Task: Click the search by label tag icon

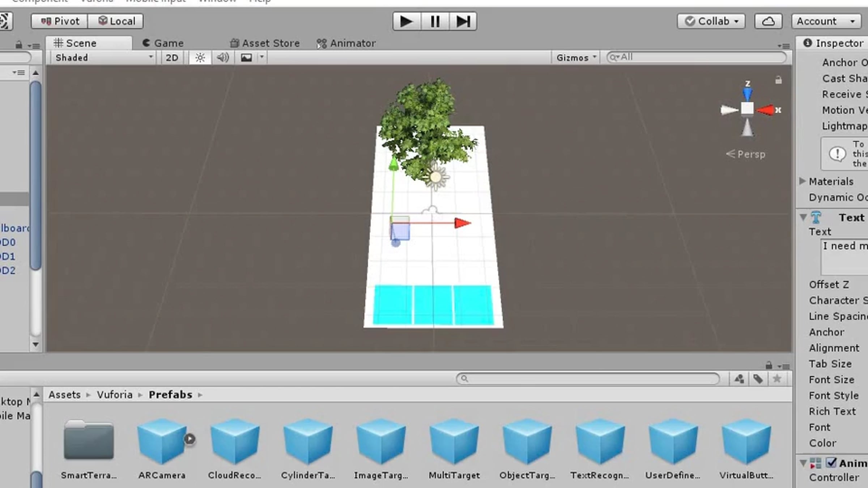Action: coord(758,379)
